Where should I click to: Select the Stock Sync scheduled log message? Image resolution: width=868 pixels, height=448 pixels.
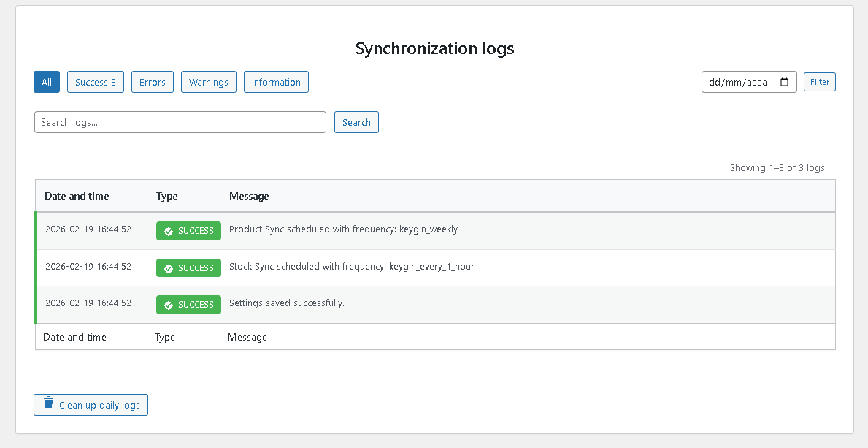pyautogui.click(x=351, y=267)
